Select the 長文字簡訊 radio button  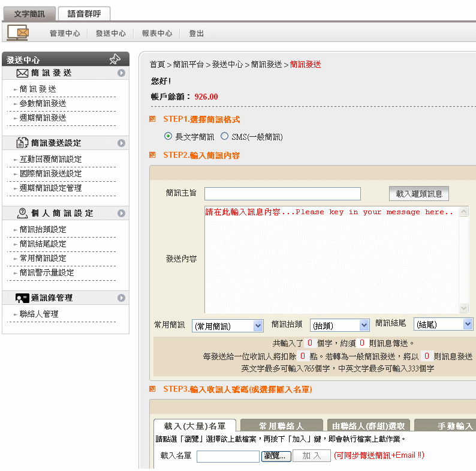[x=168, y=136]
